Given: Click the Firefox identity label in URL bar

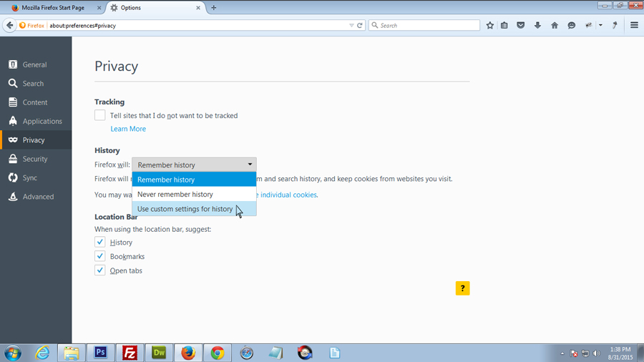Looking at the screenshot, I should coord(32,26).
